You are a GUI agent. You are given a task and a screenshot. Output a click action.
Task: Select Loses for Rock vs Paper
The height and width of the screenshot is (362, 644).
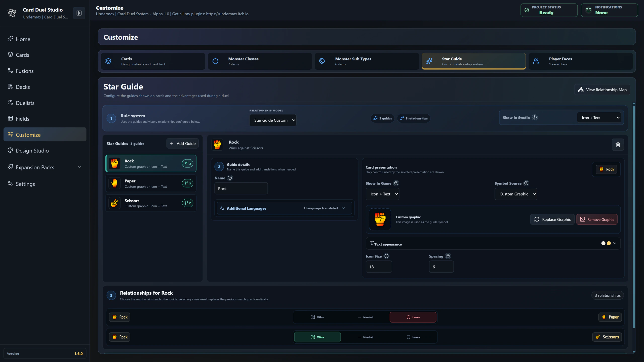pyautogui.click(x=413, y=317)
